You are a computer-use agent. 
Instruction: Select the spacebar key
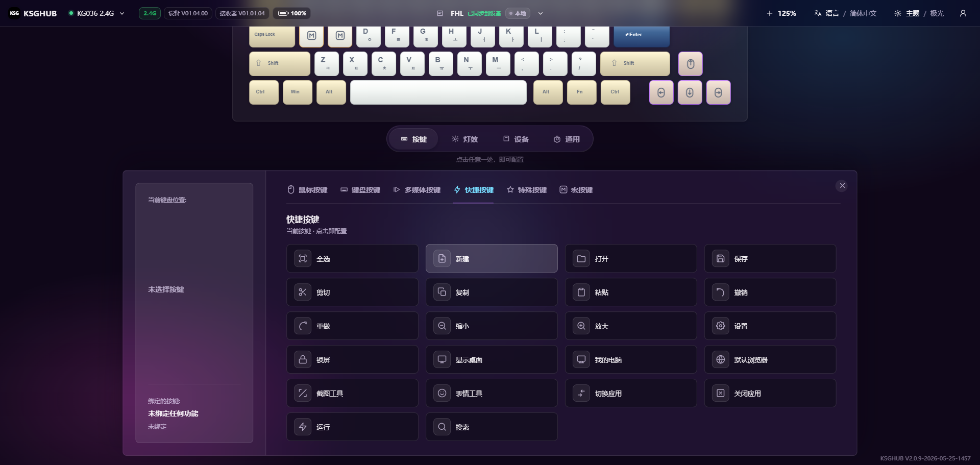point(438,92)
